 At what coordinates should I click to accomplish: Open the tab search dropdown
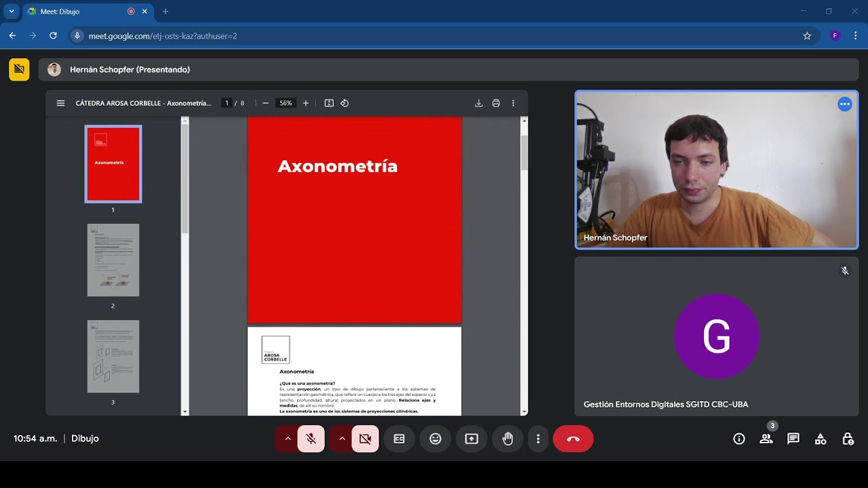[12, 12]
